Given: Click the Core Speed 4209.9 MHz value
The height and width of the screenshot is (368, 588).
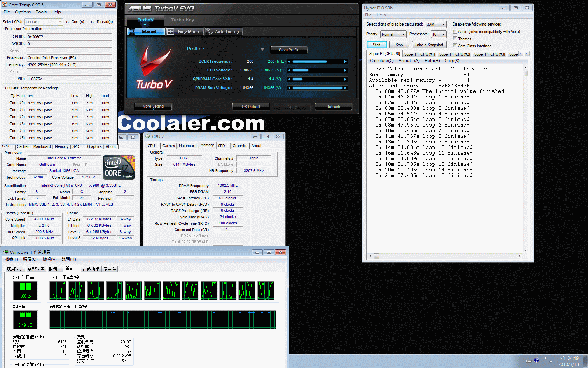Looking at the screenshot, I should (x=44, y=219).
